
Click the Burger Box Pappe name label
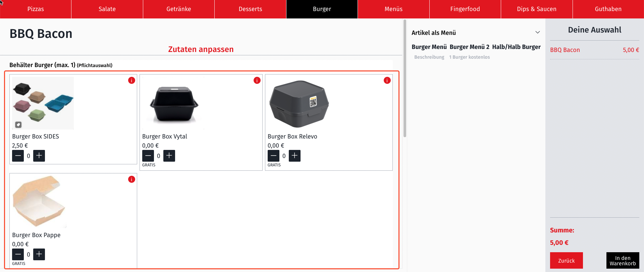[36, 235]
